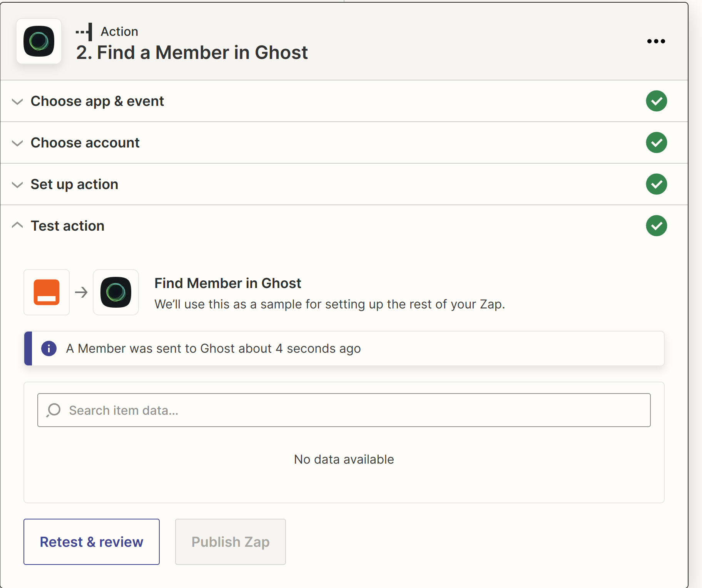Click the step title Find a Member in Ghost

click(x=192, y=52)
